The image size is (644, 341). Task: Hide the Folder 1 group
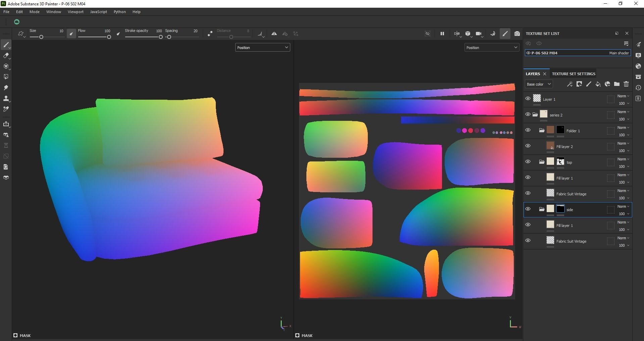point(528,130)
